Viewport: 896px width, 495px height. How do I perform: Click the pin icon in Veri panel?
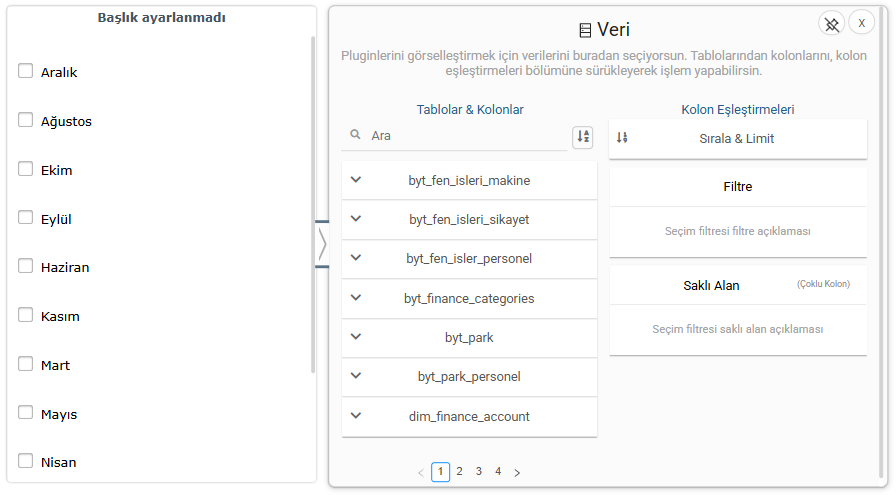pos(831,24)
